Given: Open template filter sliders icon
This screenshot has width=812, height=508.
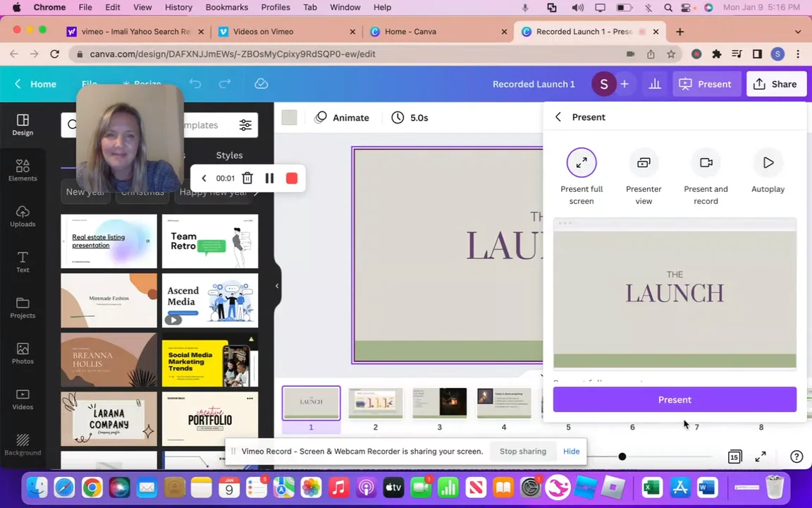Looking at the screenshot, I should point(245,125).
